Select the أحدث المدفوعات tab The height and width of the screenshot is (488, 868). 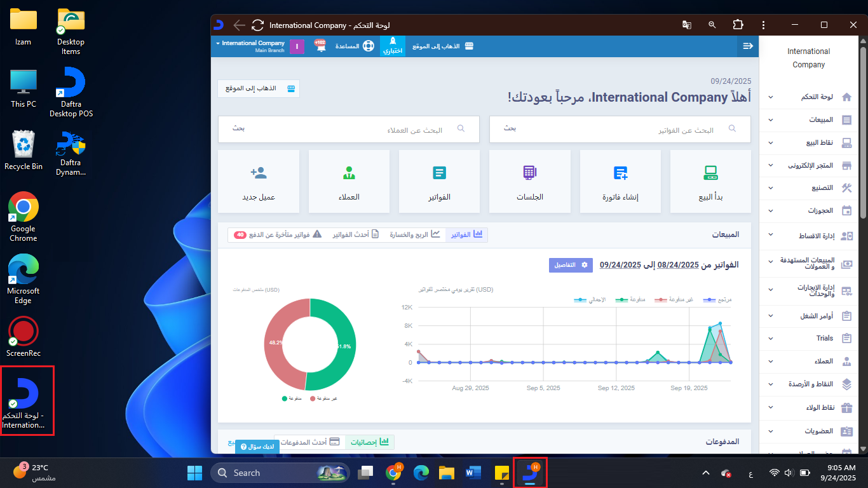pos(309,442)
